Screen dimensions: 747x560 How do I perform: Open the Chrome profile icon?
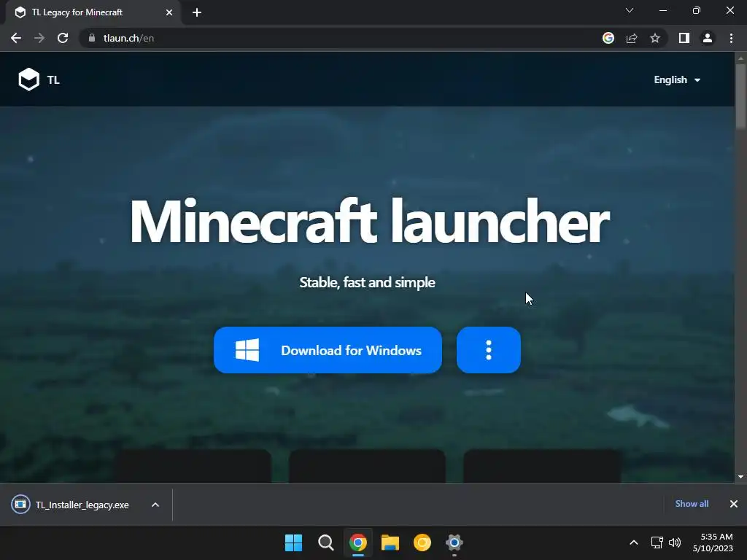[708, 38]
